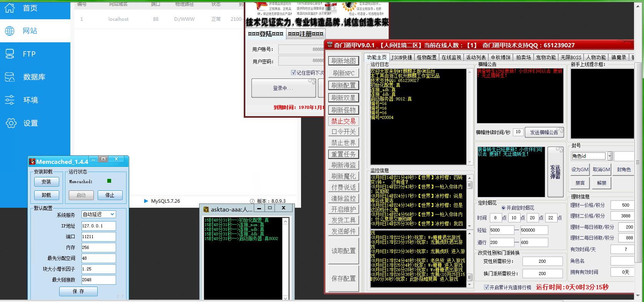Click the 网站 globe icon
This screenshot has height=302, width=644.
click(10, 31)
